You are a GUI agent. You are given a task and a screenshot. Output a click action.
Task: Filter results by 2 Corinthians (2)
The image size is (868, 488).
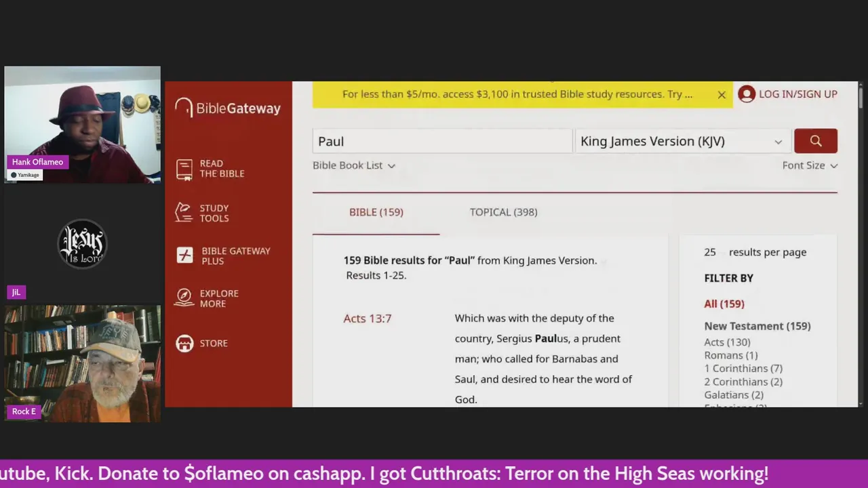pos(743,382)
